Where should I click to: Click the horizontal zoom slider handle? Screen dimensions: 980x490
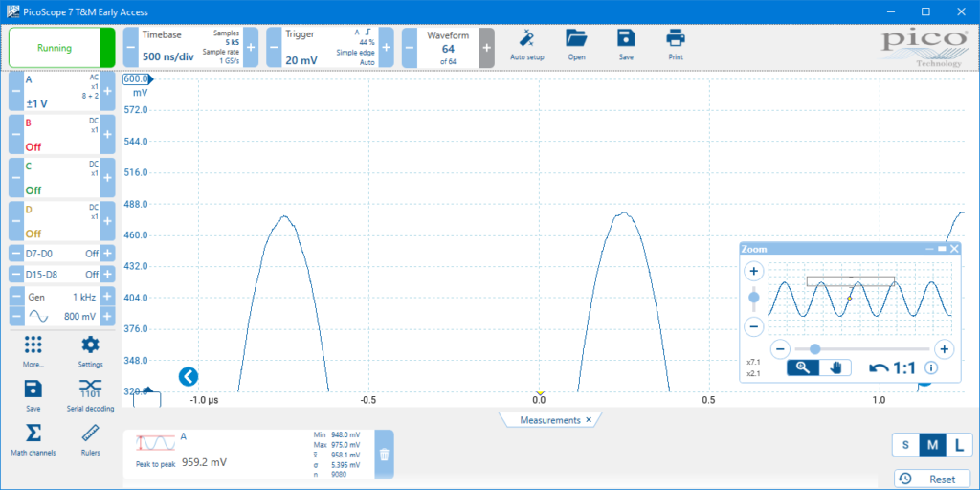(x=815, y=348)
